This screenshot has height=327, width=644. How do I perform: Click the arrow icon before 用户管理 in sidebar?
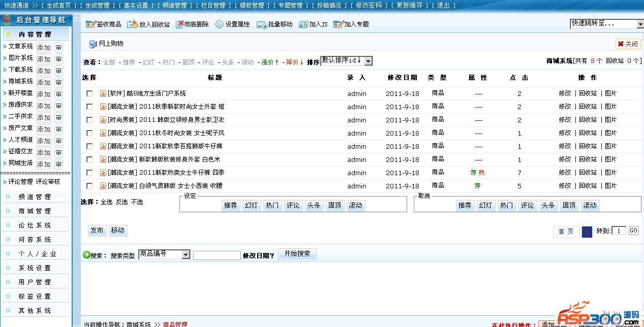[x=8, y=282]
